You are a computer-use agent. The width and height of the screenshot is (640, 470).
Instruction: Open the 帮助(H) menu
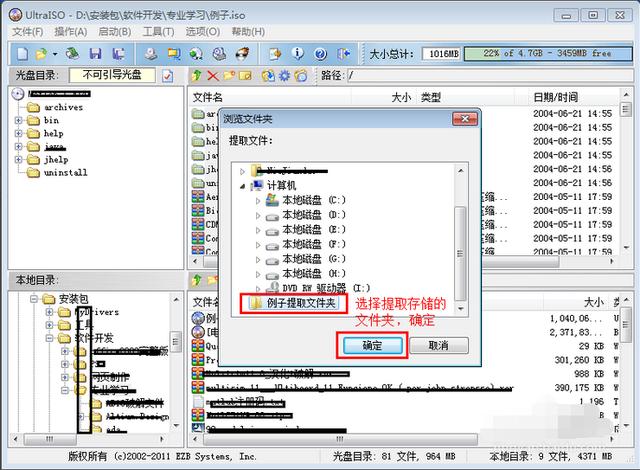248,32
